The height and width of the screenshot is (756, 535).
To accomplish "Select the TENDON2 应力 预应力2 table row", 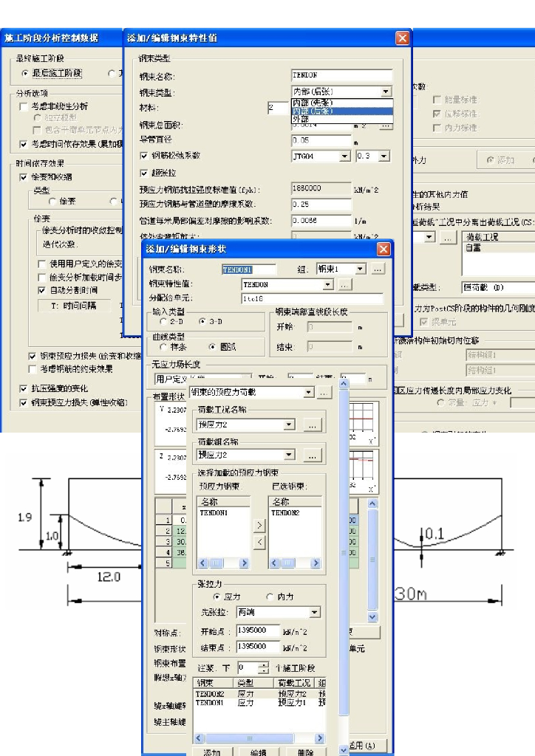I will coord(260,694).
